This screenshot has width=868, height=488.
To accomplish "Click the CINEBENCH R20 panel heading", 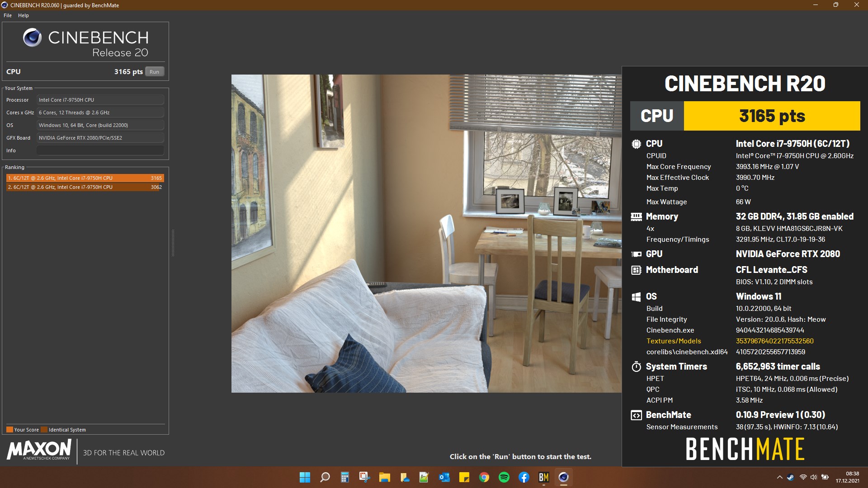I will point(745,84).
